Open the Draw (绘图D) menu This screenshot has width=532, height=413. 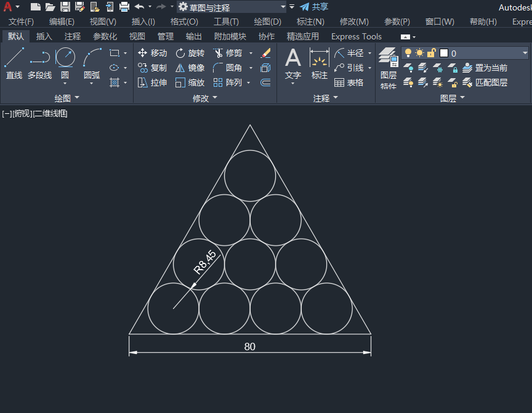268,22
